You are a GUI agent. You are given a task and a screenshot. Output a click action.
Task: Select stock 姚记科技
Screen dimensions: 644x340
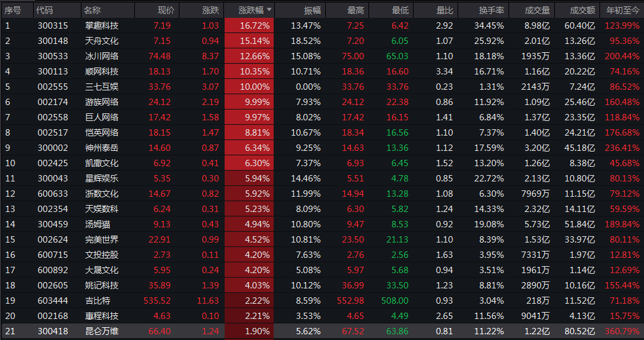pos(101,285)
